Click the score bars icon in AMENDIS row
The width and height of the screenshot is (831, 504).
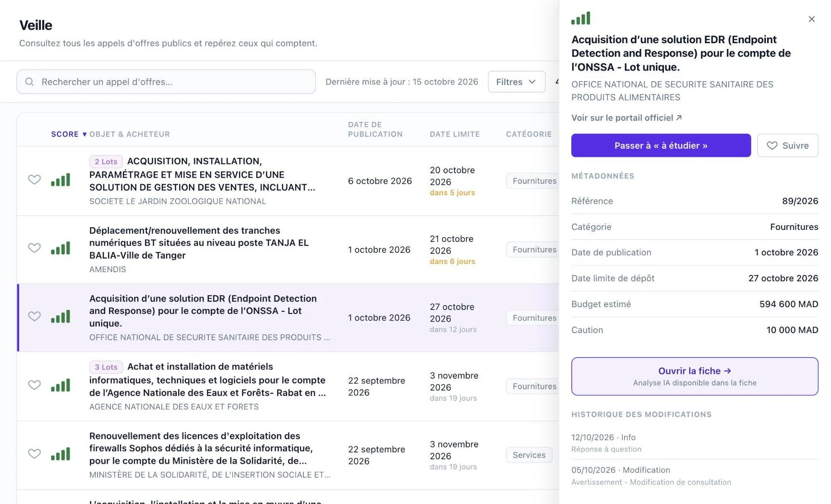(x=60, y=248)
